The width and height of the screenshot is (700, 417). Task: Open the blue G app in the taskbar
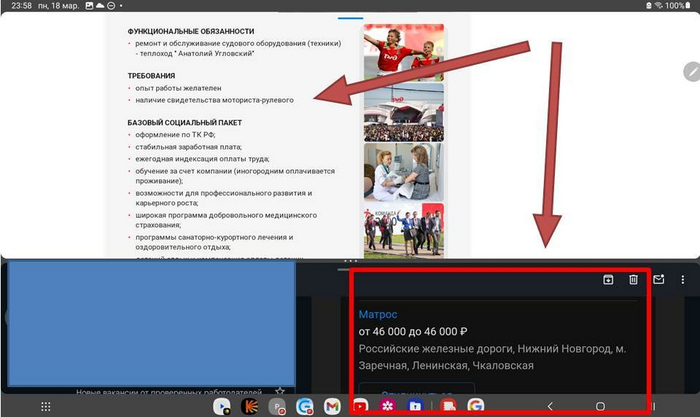pos(304,406)
